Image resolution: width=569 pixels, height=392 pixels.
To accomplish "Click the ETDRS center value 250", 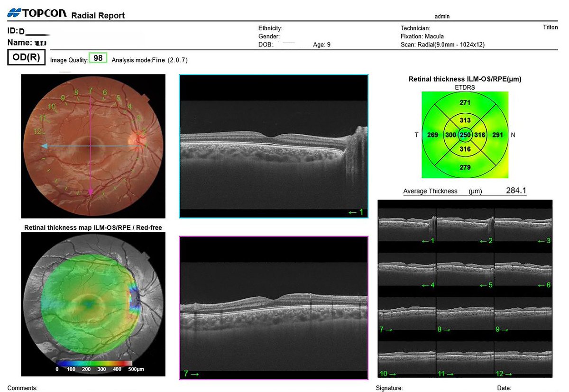I will (x=465, y=135).
